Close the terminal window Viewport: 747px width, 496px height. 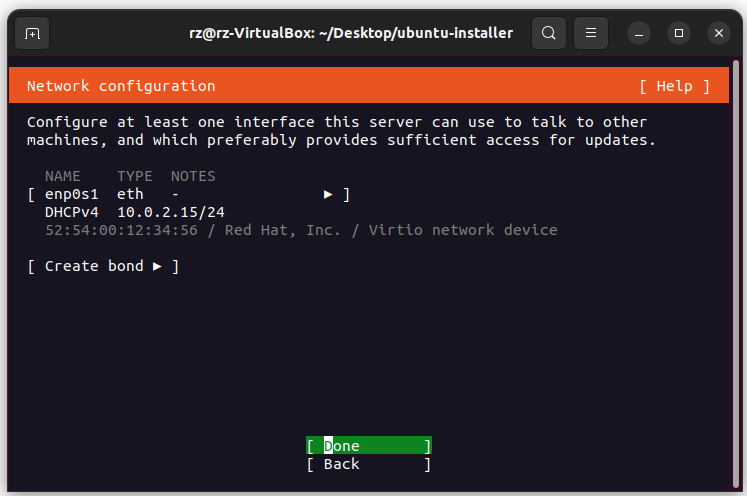coord(719,33)
